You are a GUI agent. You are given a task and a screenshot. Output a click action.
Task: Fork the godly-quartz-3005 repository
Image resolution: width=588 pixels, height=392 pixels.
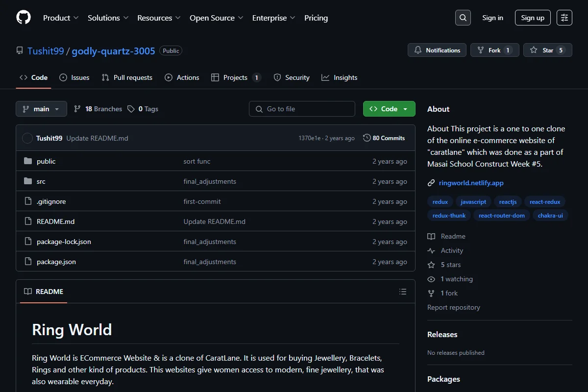(x=494, y=50)
